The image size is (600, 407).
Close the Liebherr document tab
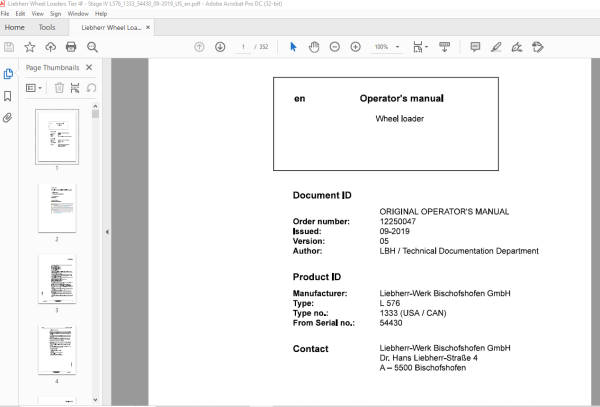(x=148, y=28)
